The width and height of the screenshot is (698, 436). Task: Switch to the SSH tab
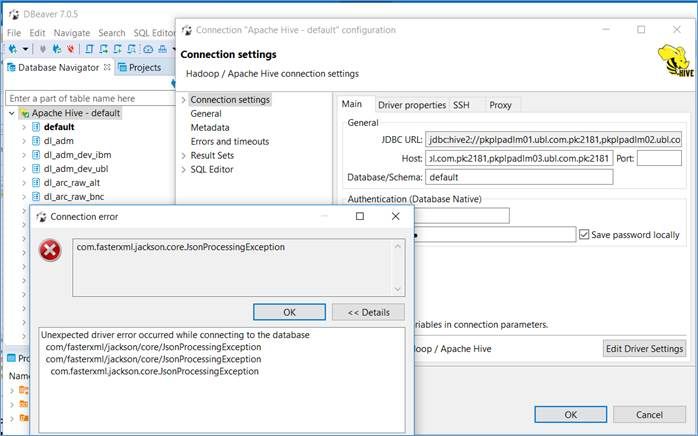click(461, 105)
